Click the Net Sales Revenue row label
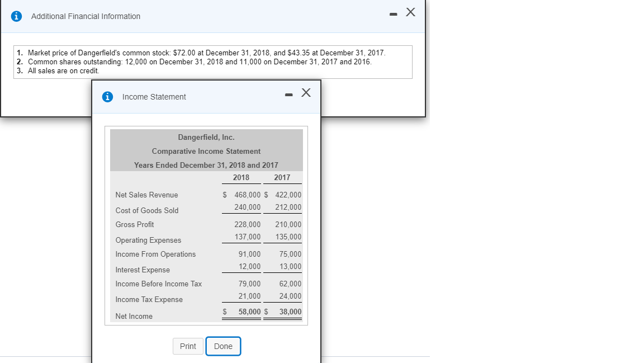 pyautogui.click(x=146, y=195)
